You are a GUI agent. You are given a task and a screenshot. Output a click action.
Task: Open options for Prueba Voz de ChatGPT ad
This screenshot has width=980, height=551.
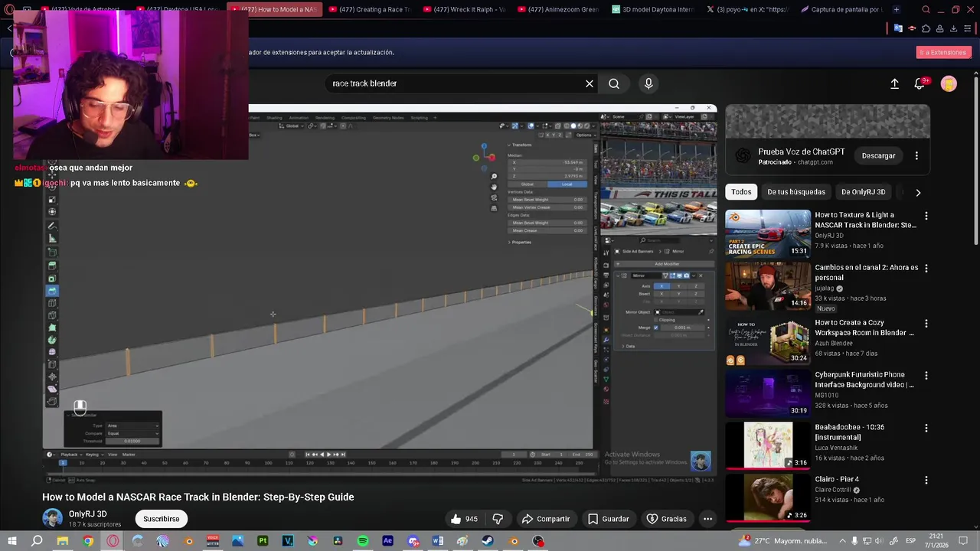916,155
